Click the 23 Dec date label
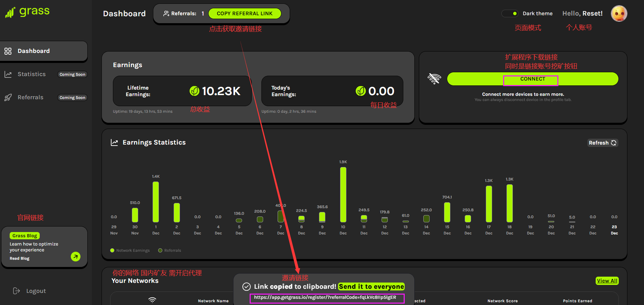The height and width of the screenshot is (305, 644). click(614, 230)
